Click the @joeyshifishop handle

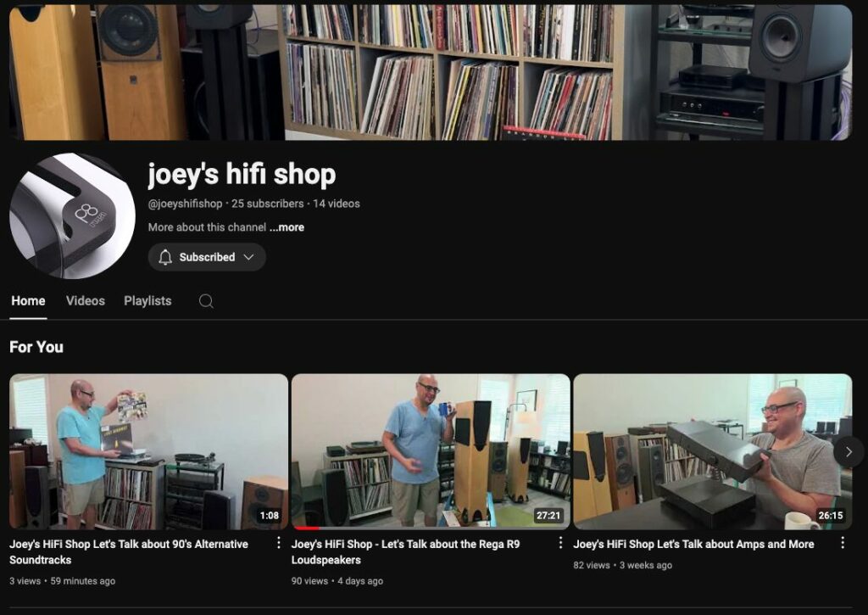coord(185,204)
